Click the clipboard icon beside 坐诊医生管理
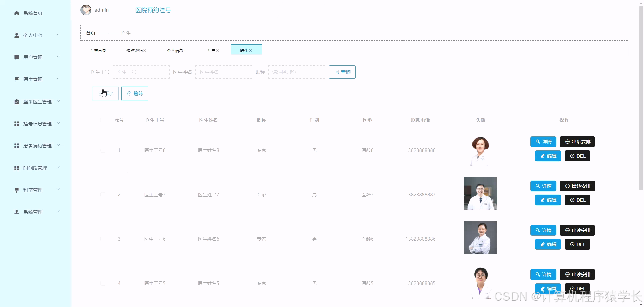 point(17,102)
